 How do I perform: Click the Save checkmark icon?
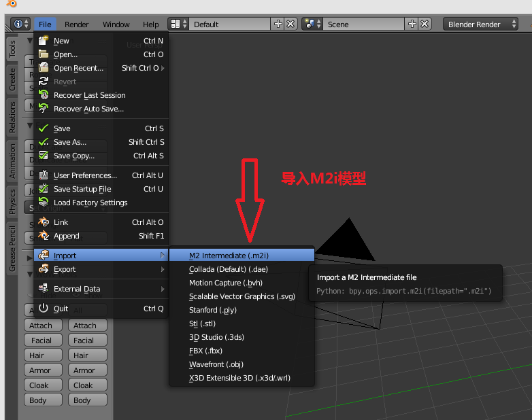(x=44, y=128)
